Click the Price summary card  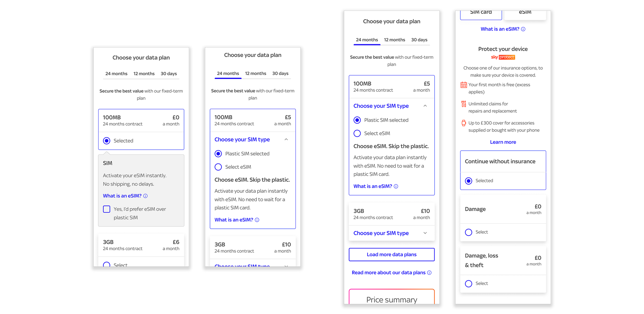[391, 298]
